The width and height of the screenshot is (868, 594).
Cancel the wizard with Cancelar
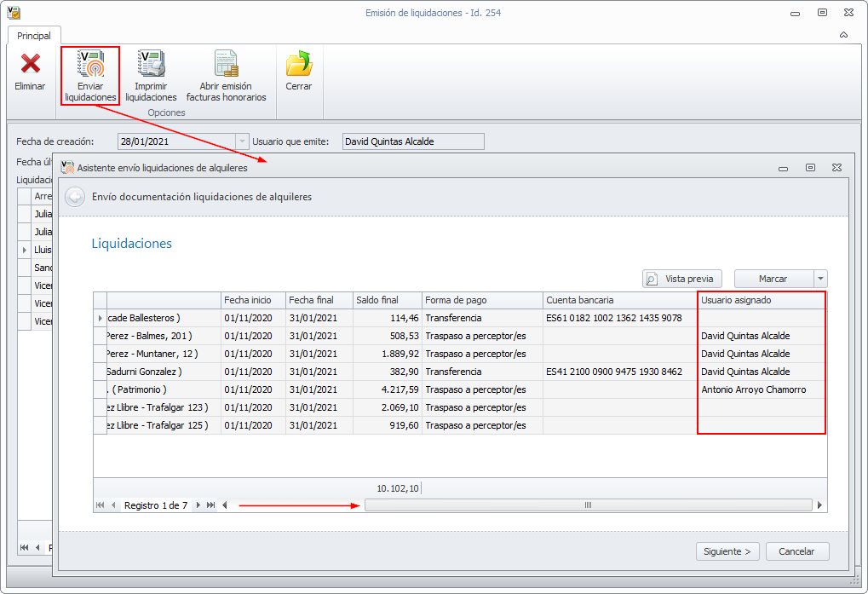pyautogui.click(x=796, y=551)
